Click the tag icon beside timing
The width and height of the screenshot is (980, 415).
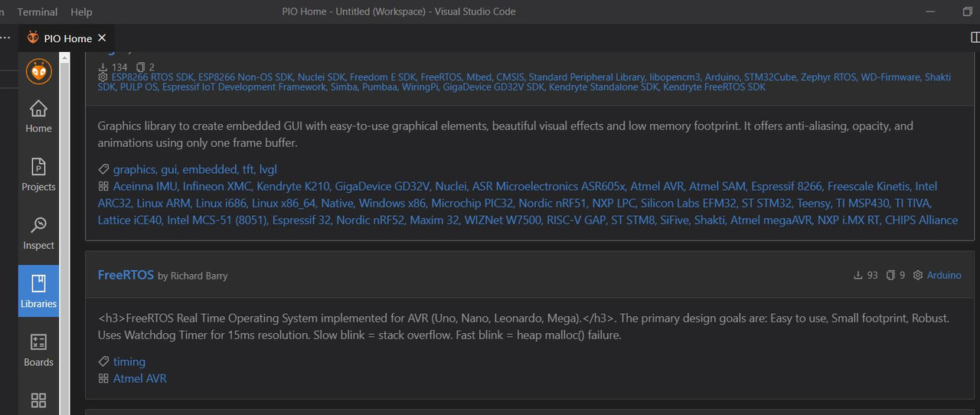click(x=103, y=361)
